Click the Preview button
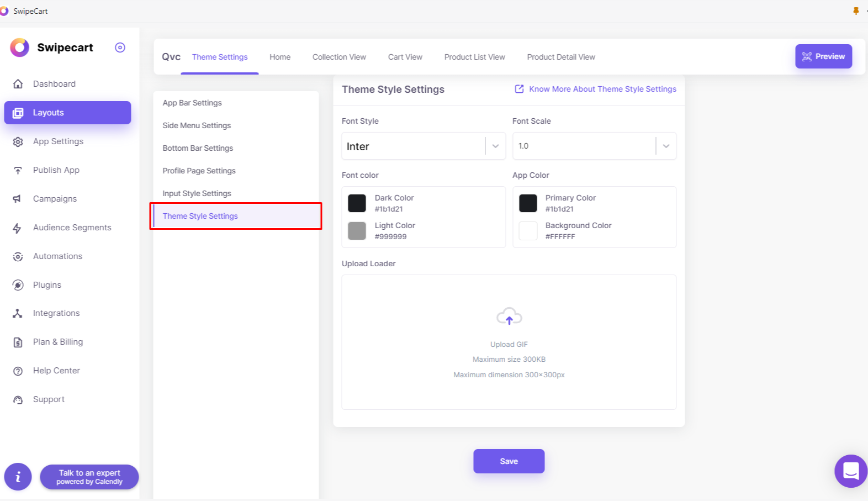 click(823, 56)
